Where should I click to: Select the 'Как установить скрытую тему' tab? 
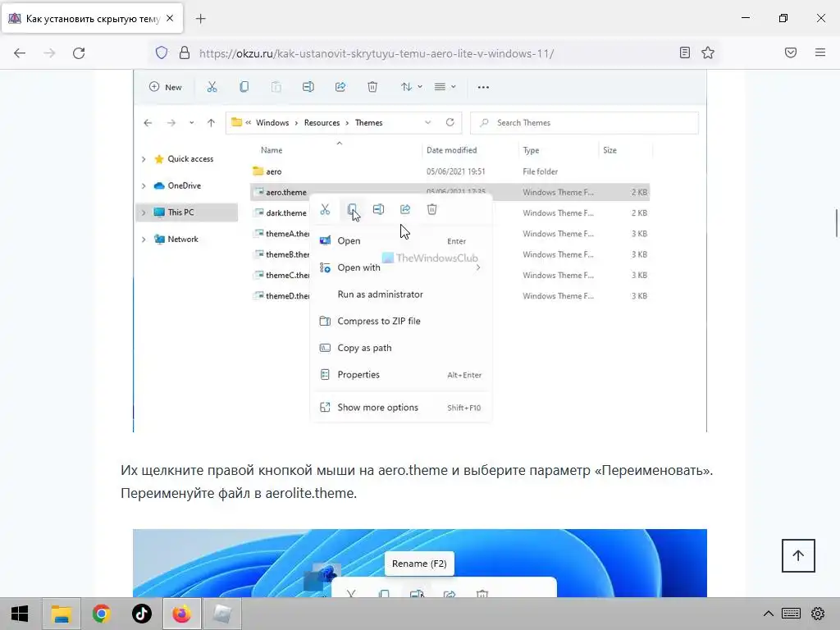coord(93,19)
